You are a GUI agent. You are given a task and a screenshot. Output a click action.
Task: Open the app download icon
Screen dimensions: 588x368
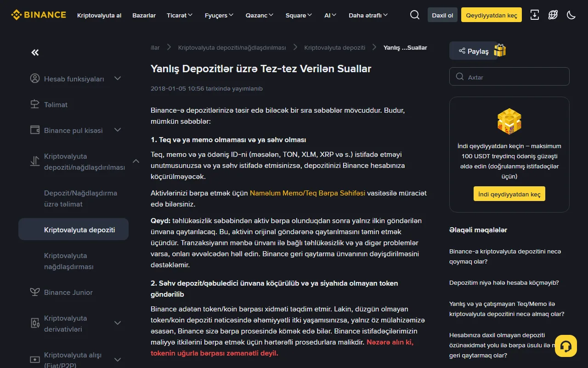535,15
